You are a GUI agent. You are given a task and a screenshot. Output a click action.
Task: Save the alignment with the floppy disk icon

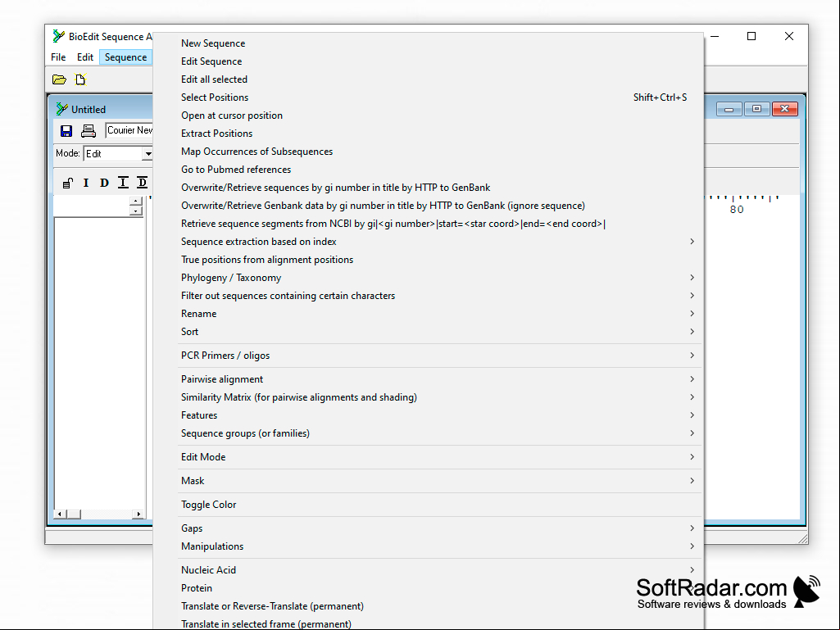click(66, 131)
